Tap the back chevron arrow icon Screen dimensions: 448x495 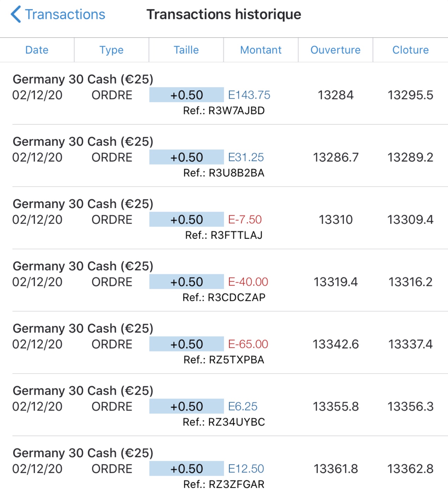(x=16, y=14)
